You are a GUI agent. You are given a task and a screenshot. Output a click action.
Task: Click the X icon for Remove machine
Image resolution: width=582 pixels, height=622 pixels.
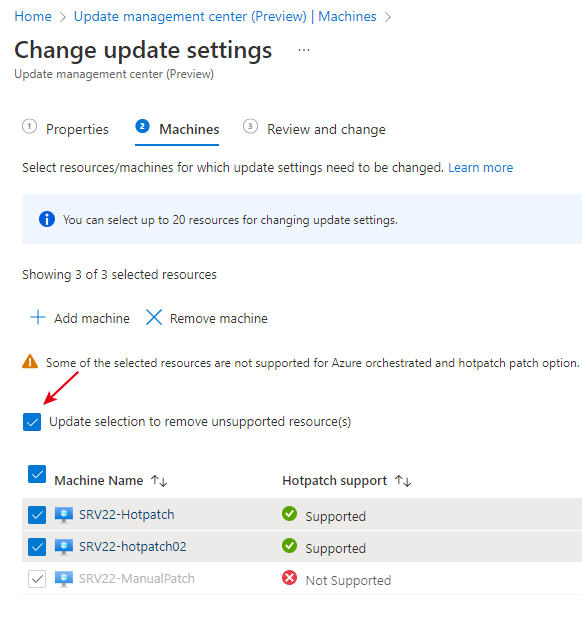[154, 317]
